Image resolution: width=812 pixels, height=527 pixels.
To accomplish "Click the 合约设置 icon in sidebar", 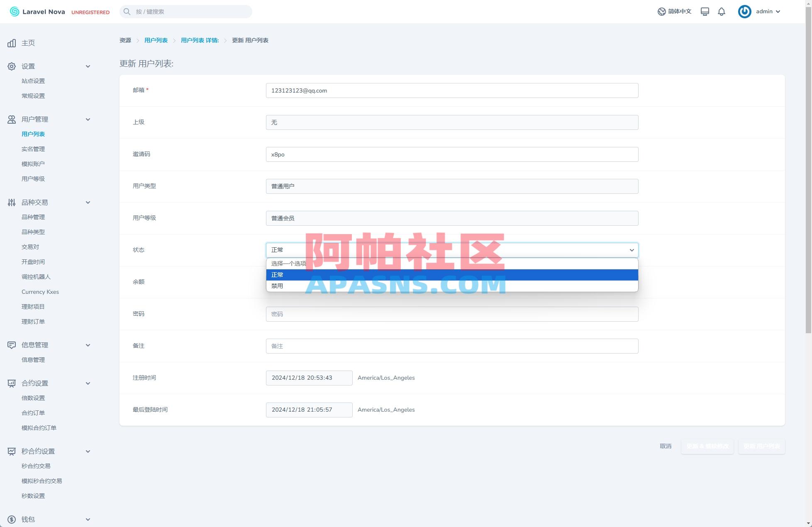I will pos(11,383).
